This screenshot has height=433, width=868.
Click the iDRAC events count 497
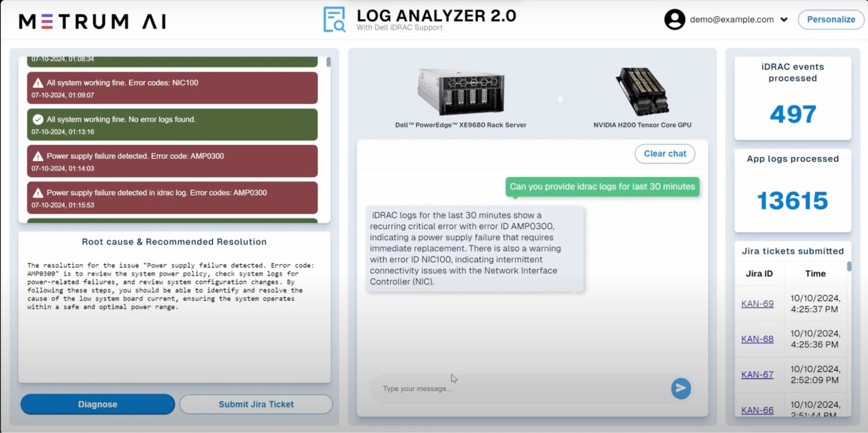pyautogui.click(x=793, y=115)
